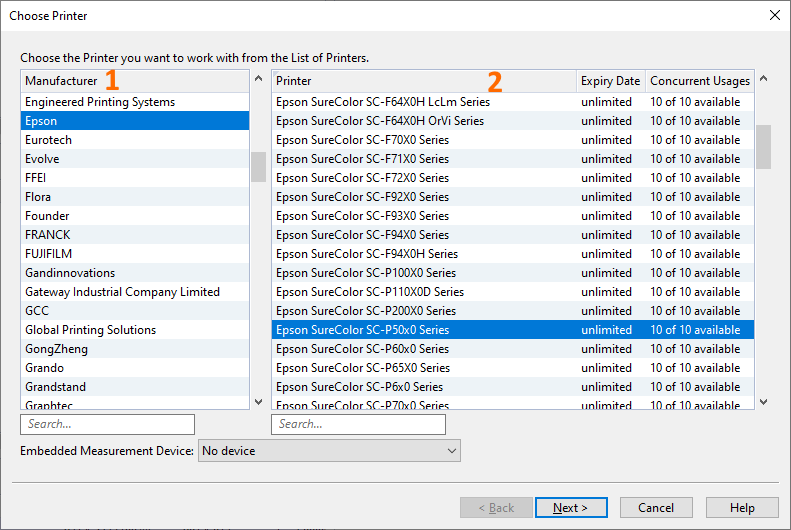This screenshot has height=530, width=791.
Task: Select FUJIFILM in manufacturer list
Action: coord(49,254)
